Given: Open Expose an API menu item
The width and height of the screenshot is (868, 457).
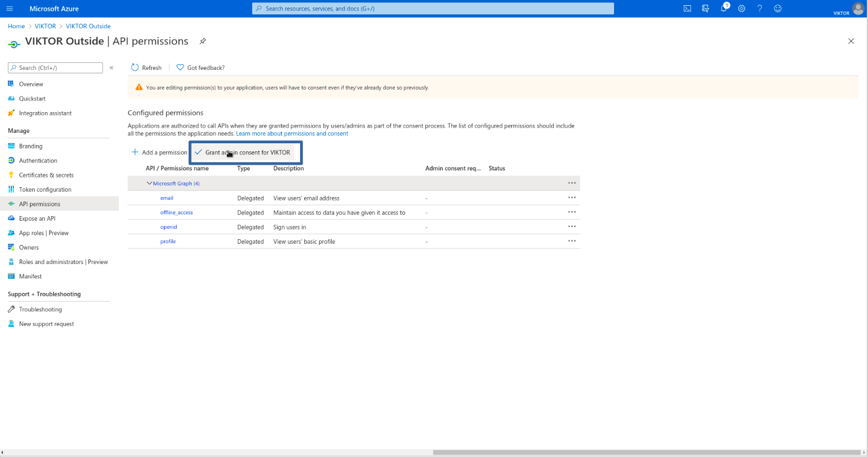Looking at the screenshot, I should click(37, 218).
